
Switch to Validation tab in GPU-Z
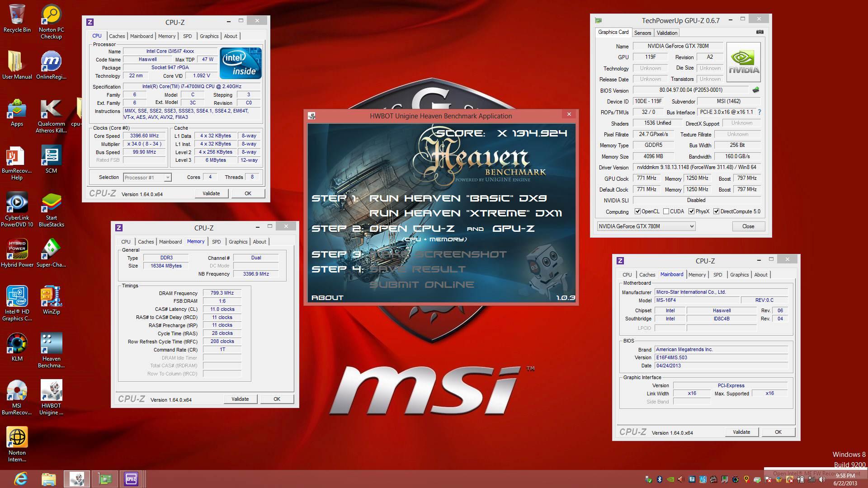(667, 33)
